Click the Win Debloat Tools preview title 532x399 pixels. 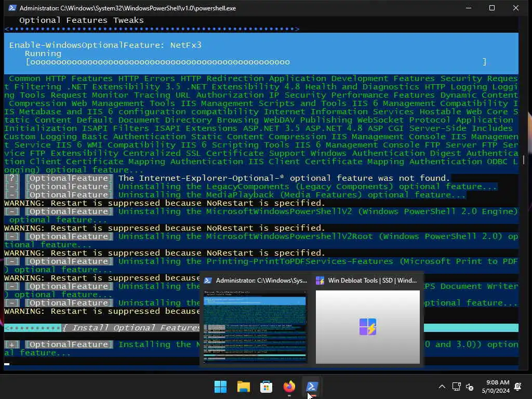point(372,280)
